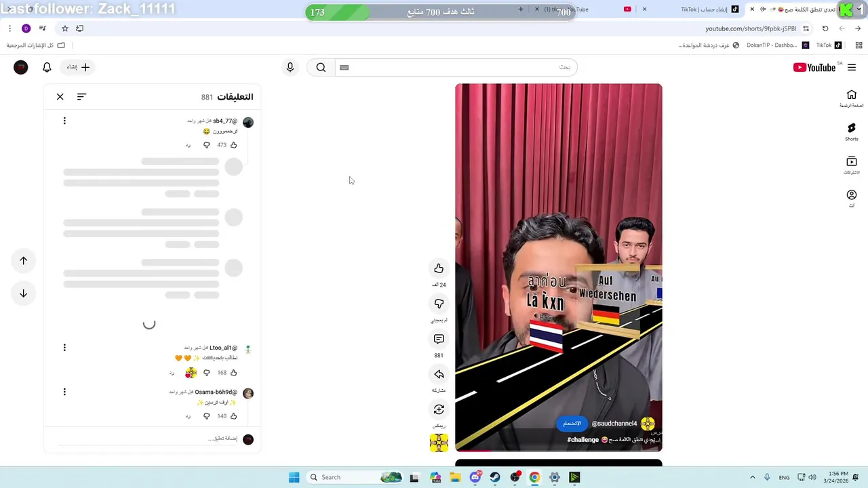Click the YouTube search box
This screenshot has width=868, height=488.
pos(456,67)
